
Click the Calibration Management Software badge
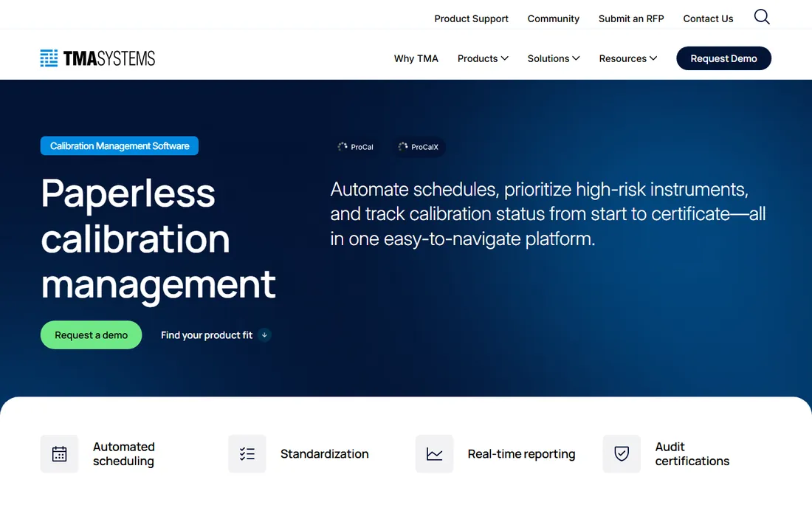pos(120,146)
